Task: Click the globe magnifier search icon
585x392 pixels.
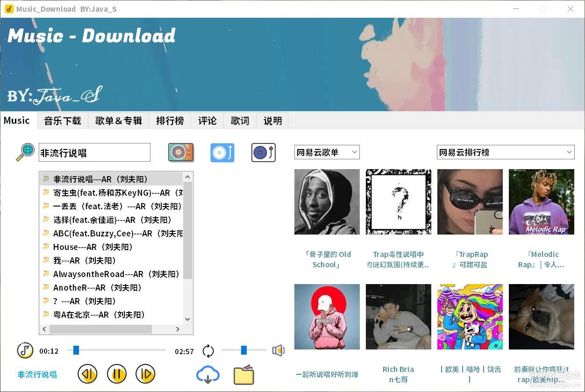Action: [25, 152]
